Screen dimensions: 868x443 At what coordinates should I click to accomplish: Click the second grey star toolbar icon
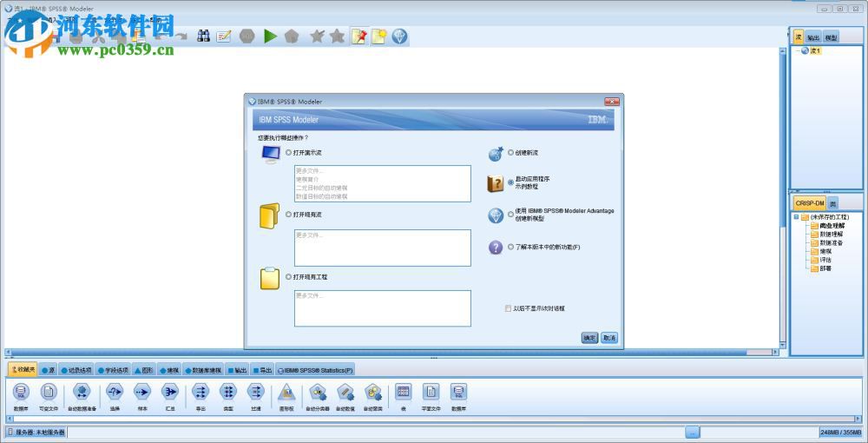337,36
